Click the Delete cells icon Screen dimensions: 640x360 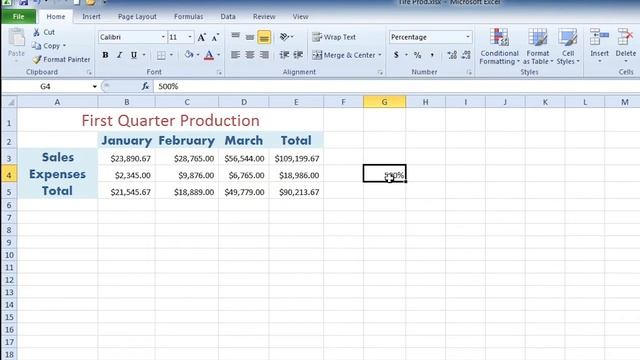click(625, 38)
